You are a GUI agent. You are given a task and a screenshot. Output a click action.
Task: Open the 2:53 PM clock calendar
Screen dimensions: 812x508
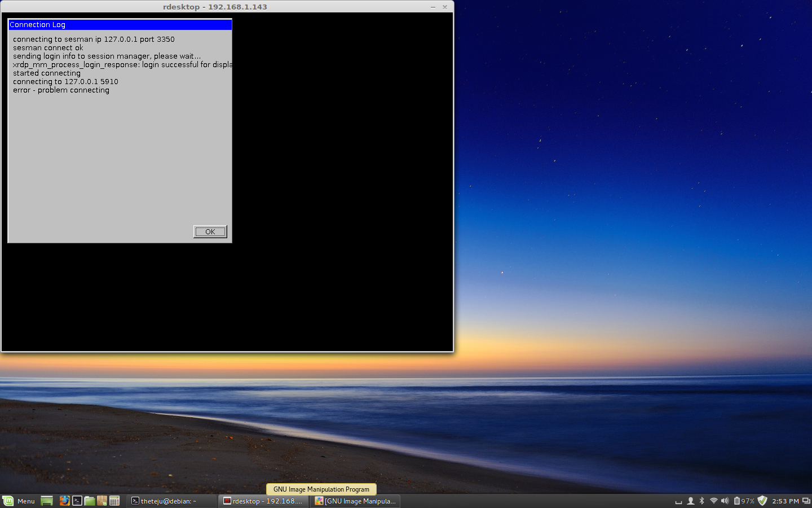pyautogui.click(x=785, y=501)
